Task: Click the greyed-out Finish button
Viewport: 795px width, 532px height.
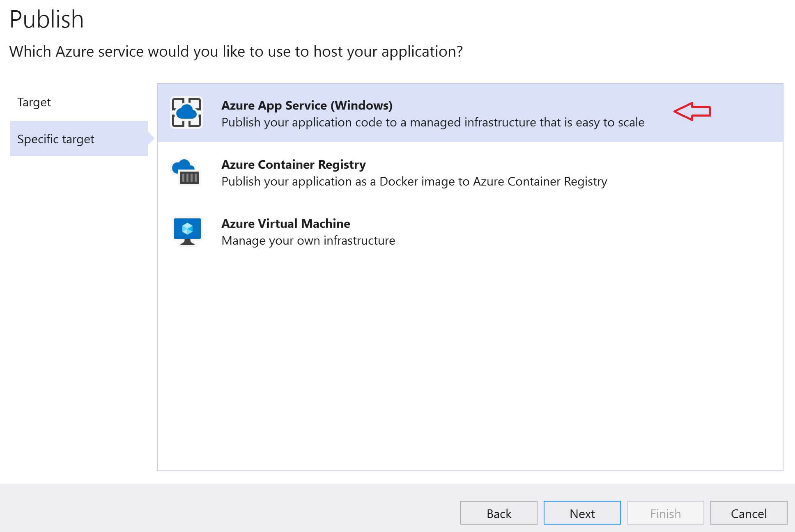Action: (665, 513)
